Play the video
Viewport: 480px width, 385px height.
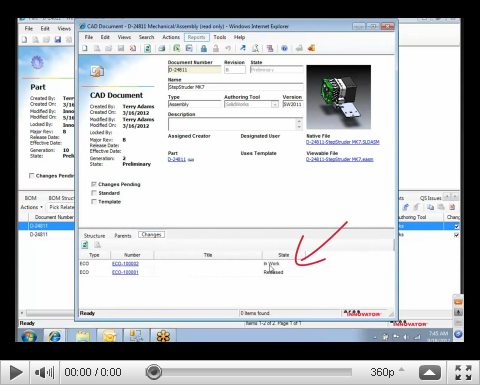[x=16, y=372]
